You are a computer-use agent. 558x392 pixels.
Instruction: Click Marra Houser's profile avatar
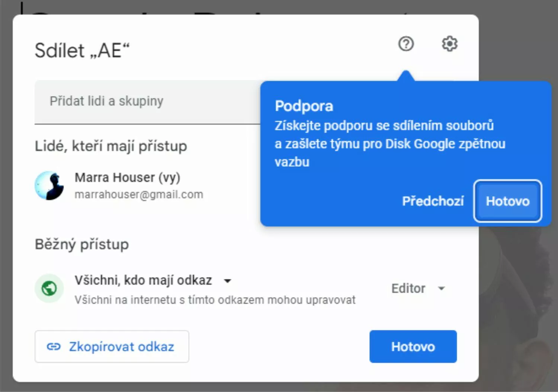(x=49, y=185)
